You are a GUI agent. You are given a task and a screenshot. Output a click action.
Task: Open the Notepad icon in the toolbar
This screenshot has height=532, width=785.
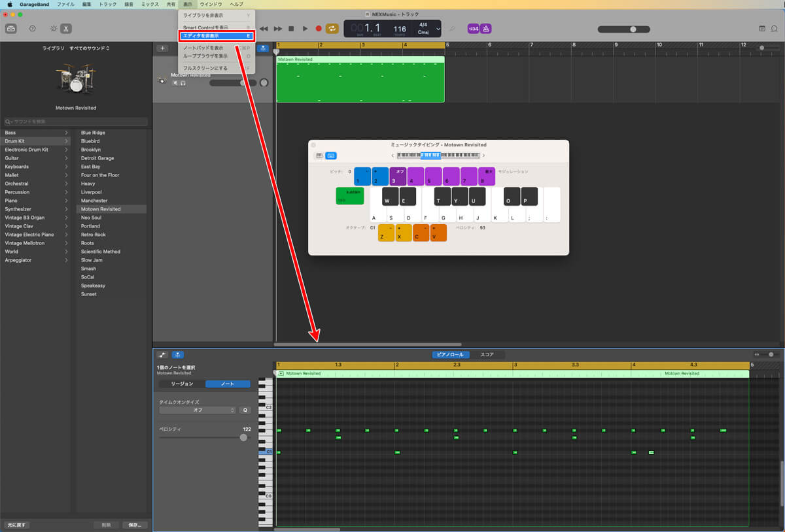pyautogui.click(x=762, y=29)
